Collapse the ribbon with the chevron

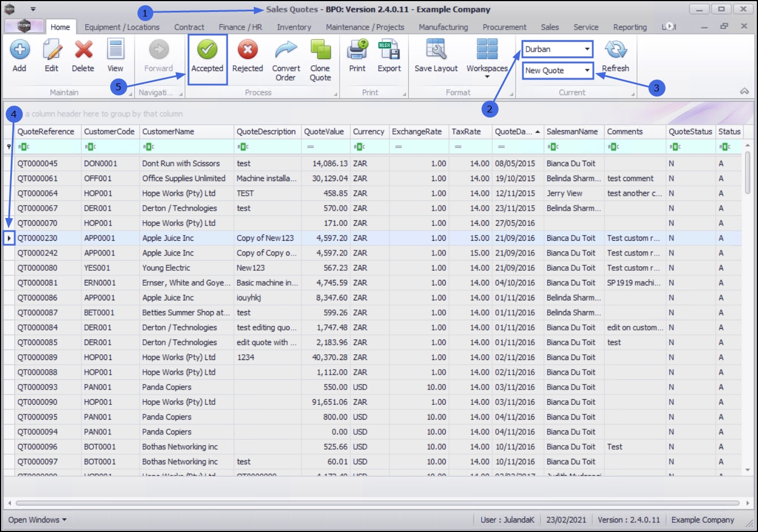point(744,91)
